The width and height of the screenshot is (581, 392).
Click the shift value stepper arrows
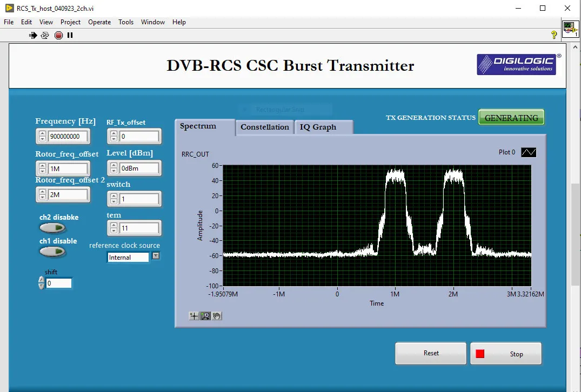click(42, 283)
